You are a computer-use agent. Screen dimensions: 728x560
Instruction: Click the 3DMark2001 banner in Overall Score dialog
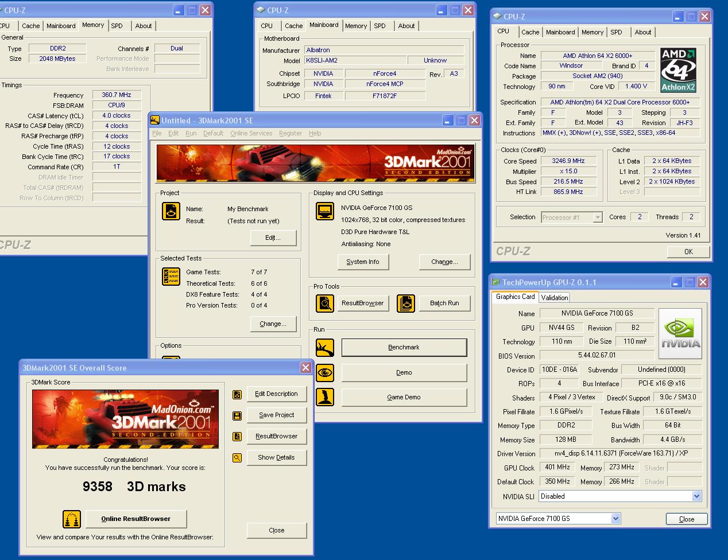[x=125, y=419]
